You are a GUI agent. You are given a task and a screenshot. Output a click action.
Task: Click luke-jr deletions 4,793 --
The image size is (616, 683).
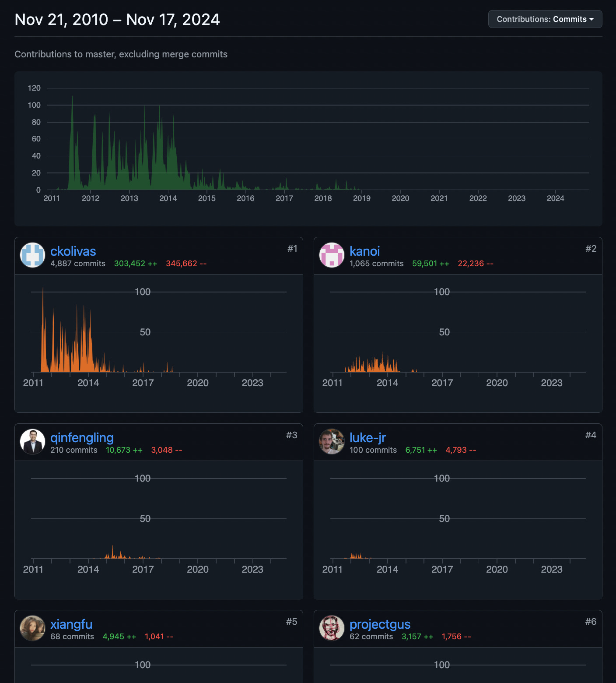461,450
